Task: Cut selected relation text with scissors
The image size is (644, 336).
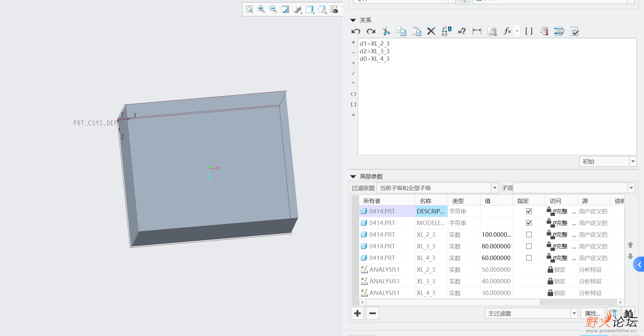Action: [386, 31]
